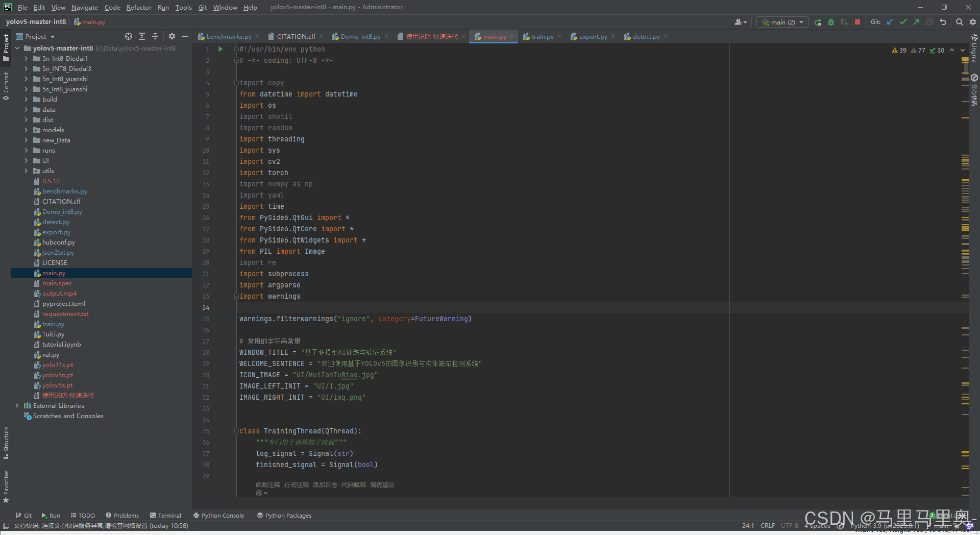Open the Git tool window at bottom

pyautogui.click(x=23, y=515)
